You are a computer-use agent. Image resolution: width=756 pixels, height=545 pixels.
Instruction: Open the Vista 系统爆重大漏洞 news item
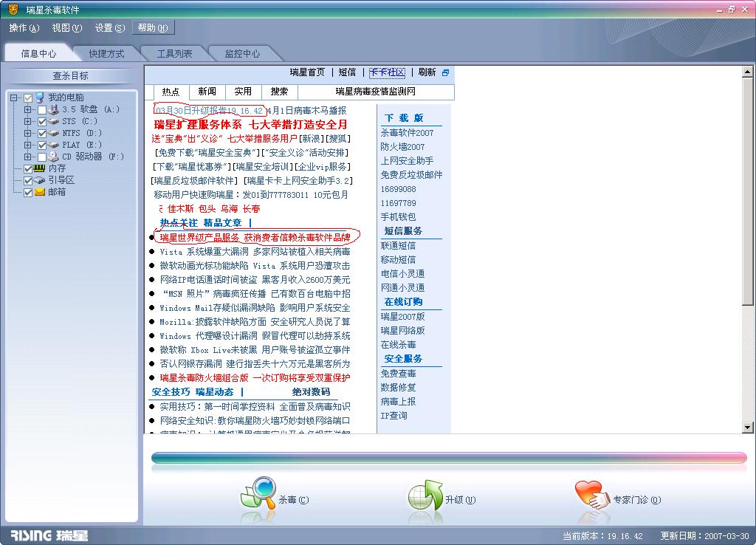coord(255,252)
